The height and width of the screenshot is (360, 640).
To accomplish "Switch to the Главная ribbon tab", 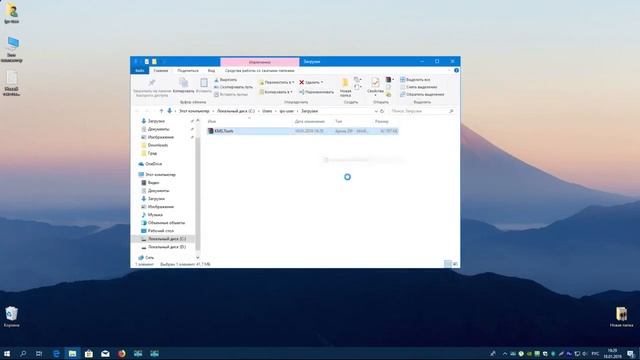I will (161, 71).
